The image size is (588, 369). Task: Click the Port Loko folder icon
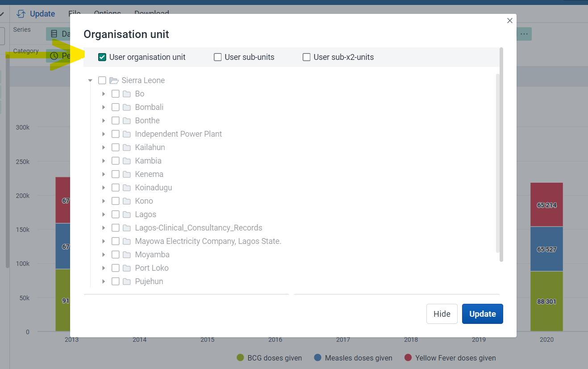point(127,268)
